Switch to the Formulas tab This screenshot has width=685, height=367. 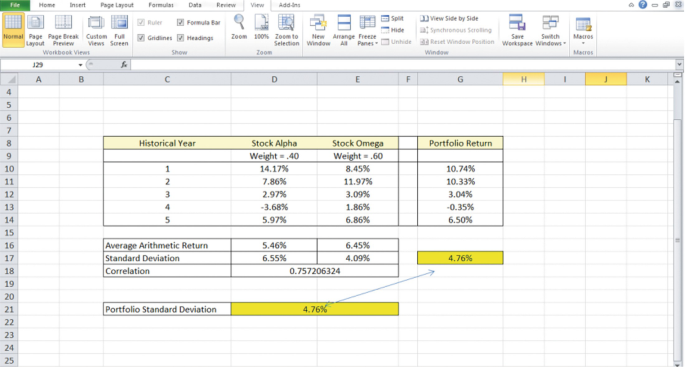point(161,5)
